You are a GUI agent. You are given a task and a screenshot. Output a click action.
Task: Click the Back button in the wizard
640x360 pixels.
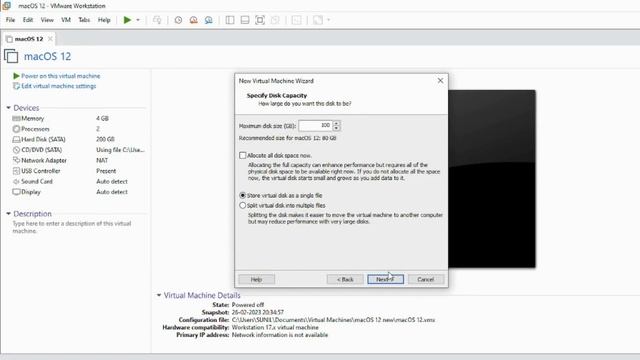tap(345, 280)
